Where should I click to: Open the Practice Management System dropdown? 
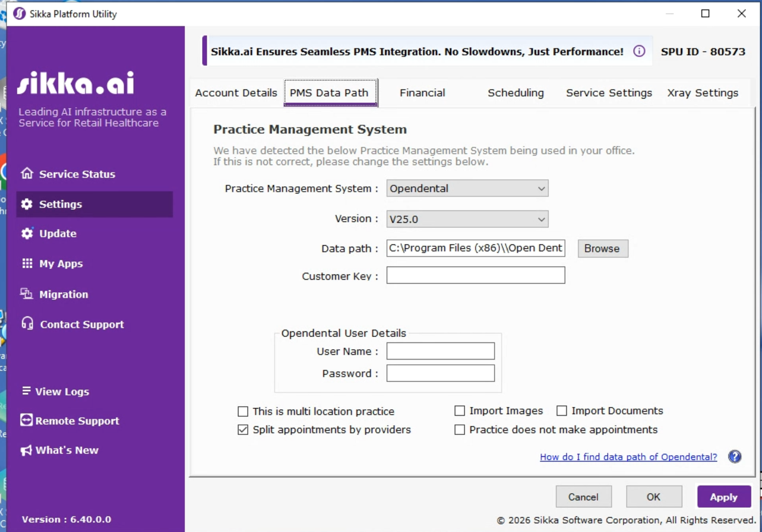coord(467,188)
